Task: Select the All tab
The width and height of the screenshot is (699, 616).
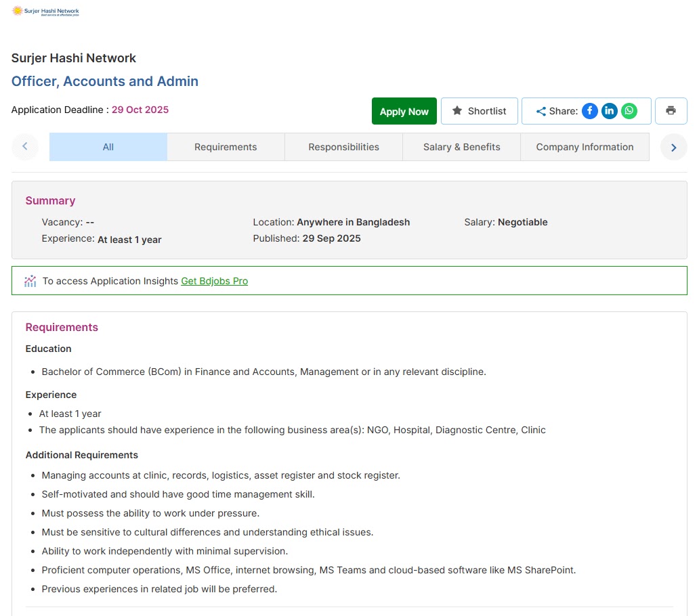Action: [x=108, y=147]
